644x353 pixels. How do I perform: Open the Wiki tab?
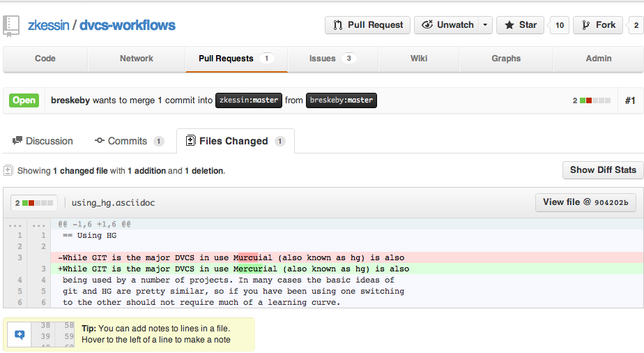click(418, 59)
